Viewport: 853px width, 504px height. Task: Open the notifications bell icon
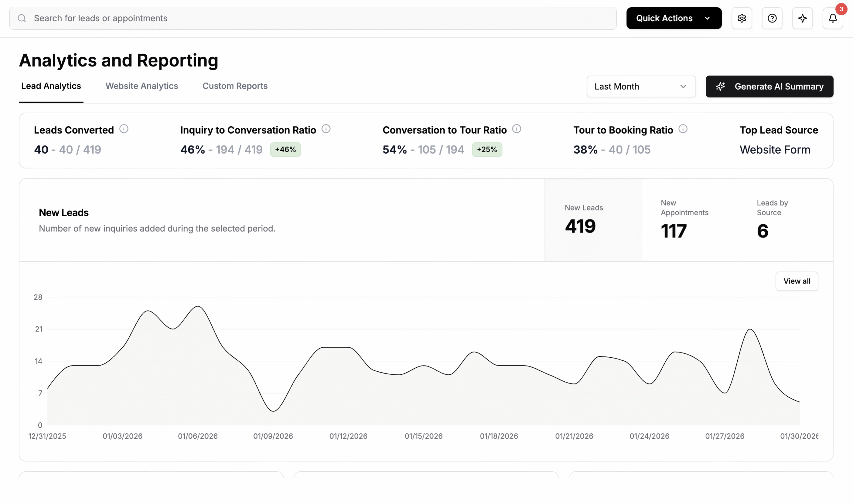pyautogui.click(x=833, y=18)
